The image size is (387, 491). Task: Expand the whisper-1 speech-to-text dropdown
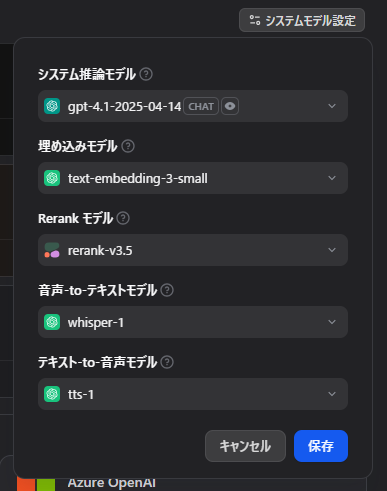point(193,322)
